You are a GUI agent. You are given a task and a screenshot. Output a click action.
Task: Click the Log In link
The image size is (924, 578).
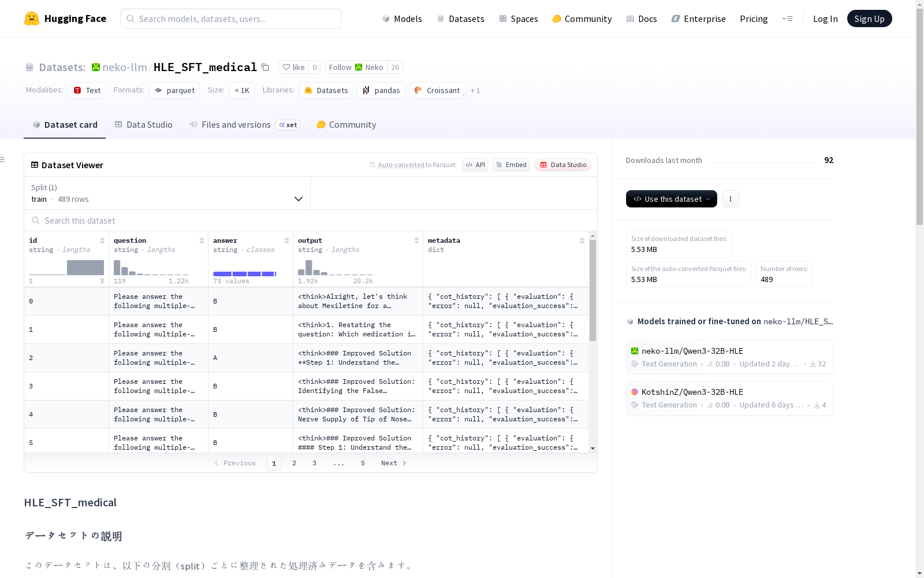click(x=825, y=18)
